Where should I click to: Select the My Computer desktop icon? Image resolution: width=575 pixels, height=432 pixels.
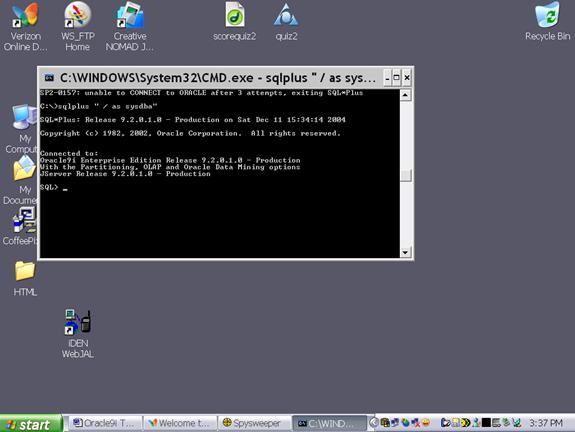click(x=22, y=128)
